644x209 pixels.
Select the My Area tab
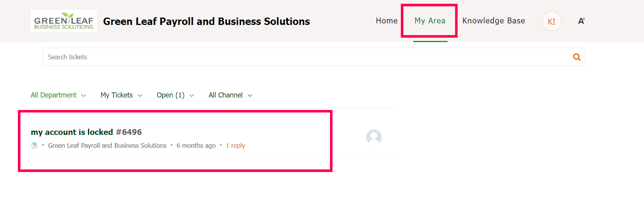(430, 21)
